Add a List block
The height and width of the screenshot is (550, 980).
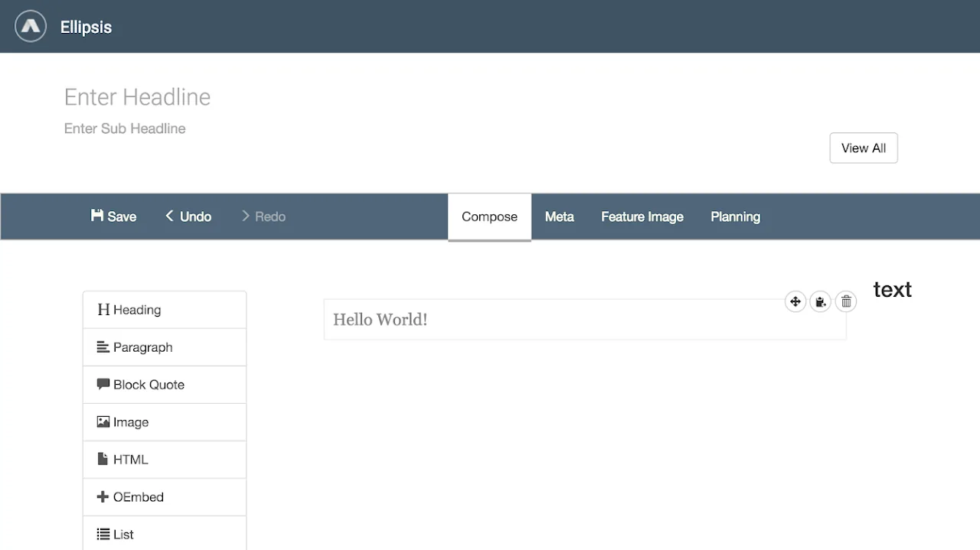165,534
